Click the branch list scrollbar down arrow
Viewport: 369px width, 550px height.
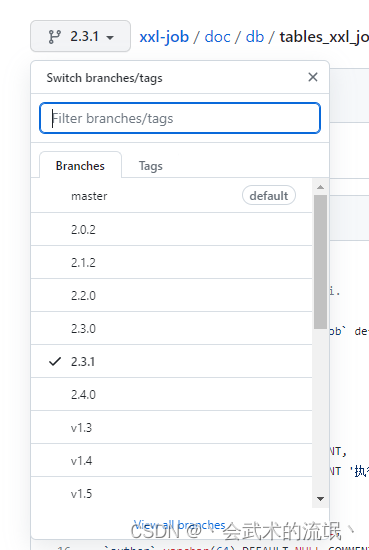320,498
